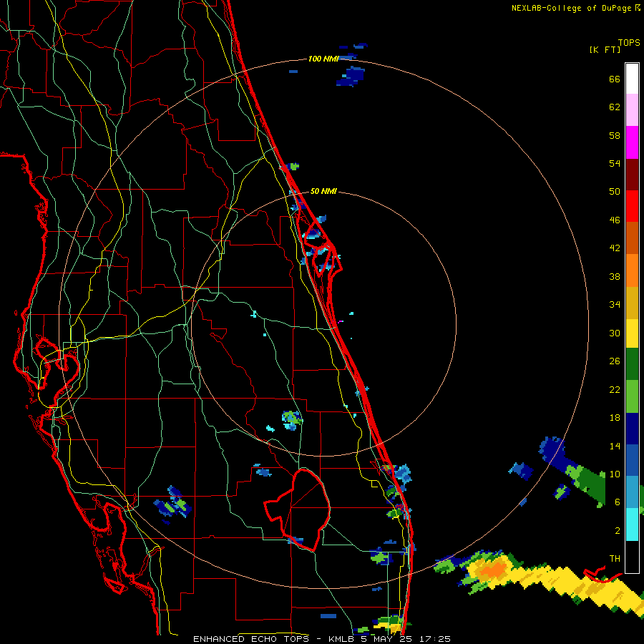Image resolution: width=644 pixels, height=644 pixels.
Task: Click the TH legend label
Action: pyautogui.click(x=615, y=559)
